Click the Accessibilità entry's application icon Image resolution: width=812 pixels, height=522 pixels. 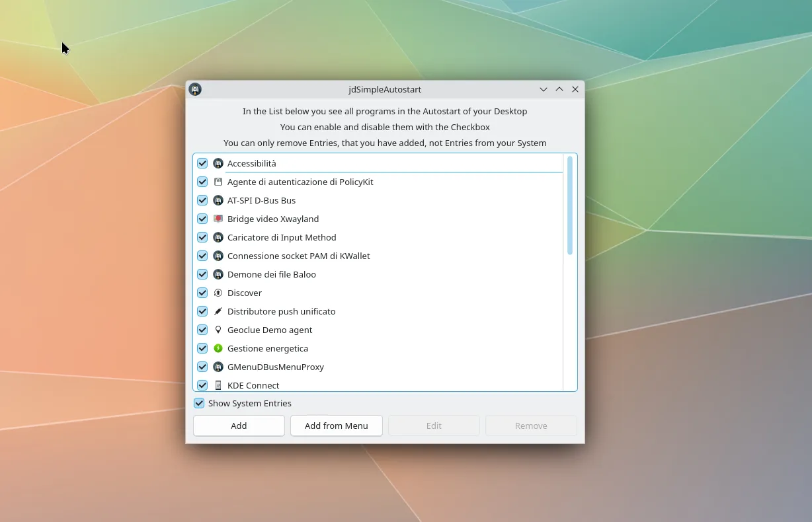tap(218, 163)
